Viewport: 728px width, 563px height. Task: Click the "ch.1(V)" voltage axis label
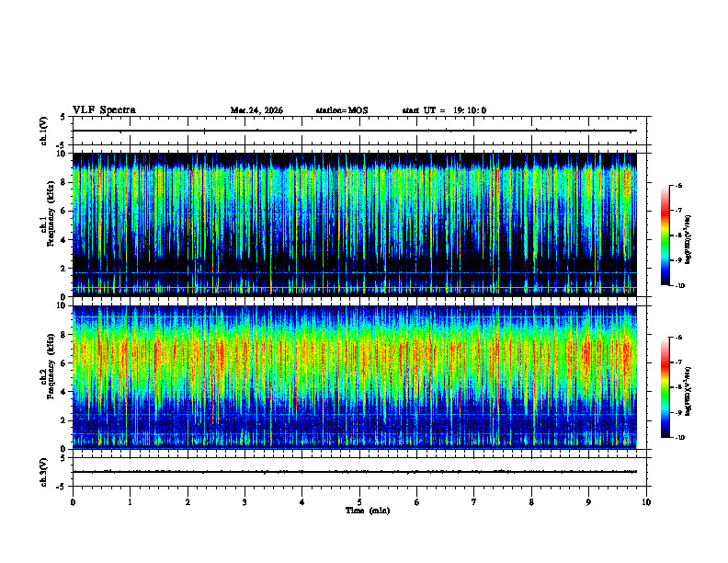coord(44,131)
